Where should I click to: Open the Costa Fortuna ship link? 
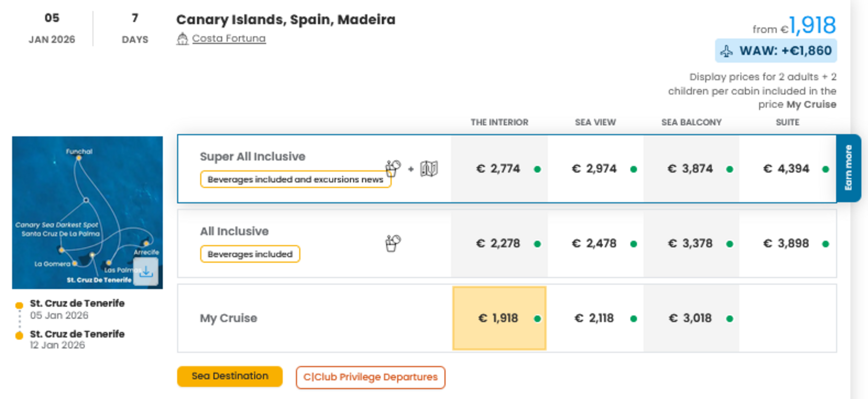coord(229,38)
